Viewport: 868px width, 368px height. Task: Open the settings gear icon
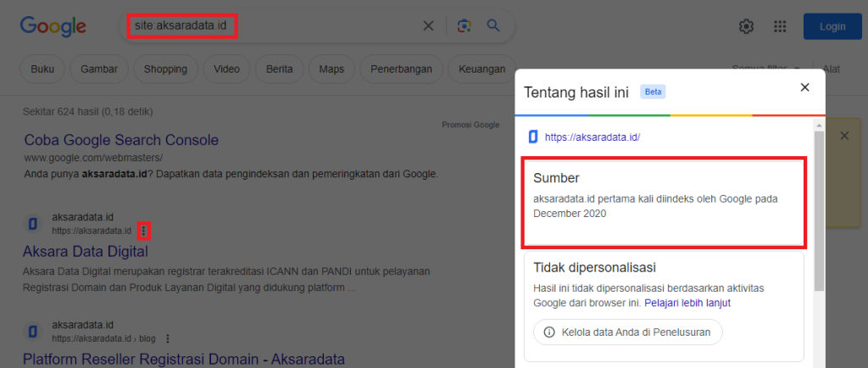click(x=746, y=26)
